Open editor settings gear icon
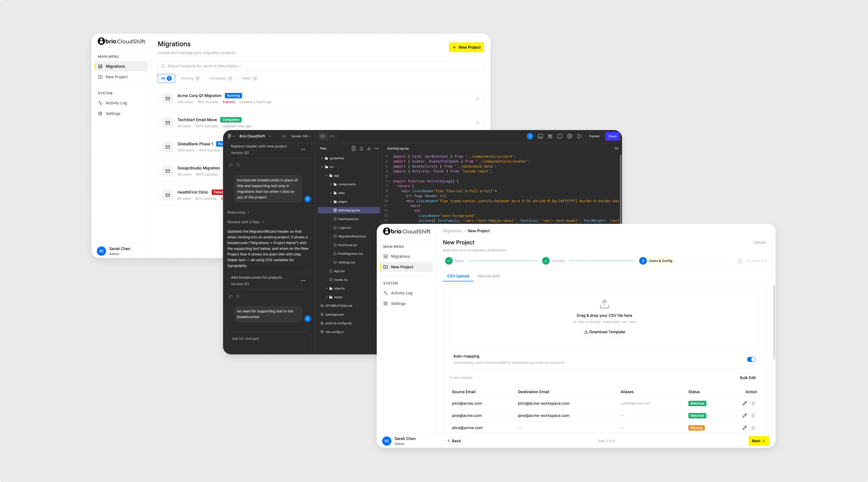868x482 pixels. (569, 136)
